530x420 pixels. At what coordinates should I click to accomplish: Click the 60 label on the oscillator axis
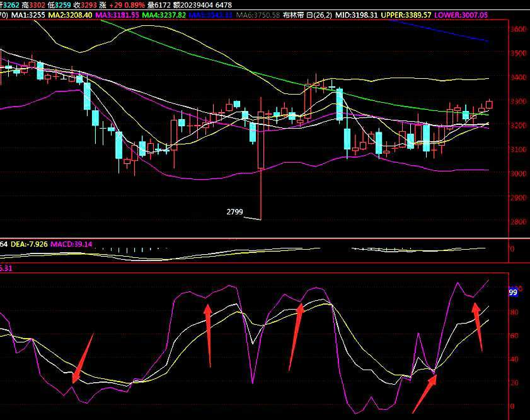coord(514,335)
